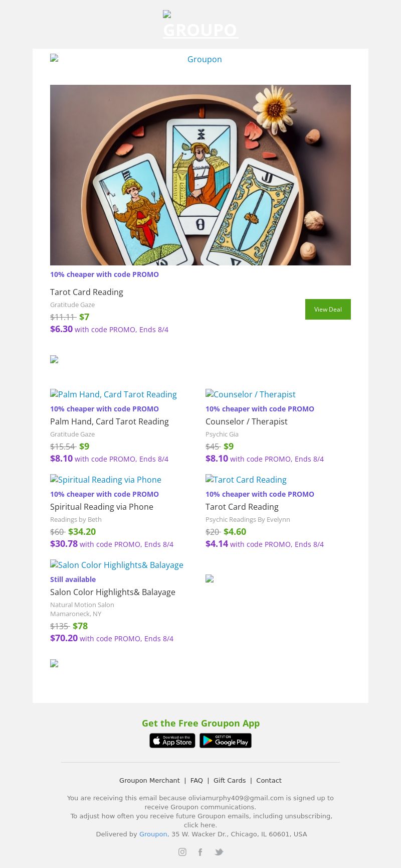Open the Spiritual Reading via Phone image

(x=106, y=480)
